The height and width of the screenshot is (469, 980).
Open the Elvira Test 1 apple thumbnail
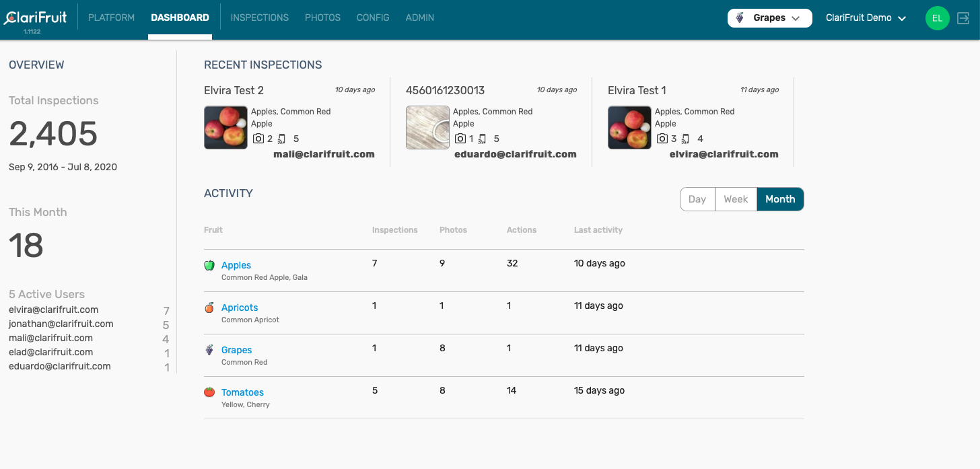(629, 127)
